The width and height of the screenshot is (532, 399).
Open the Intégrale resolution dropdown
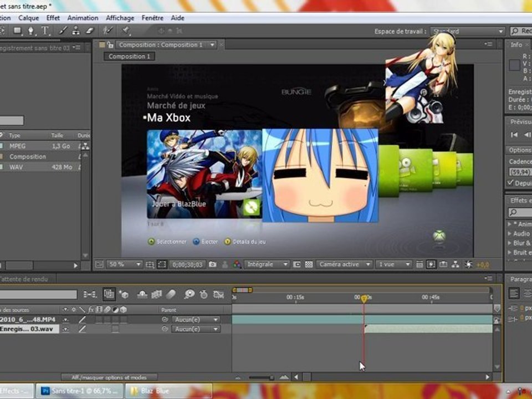pos(267,264)
